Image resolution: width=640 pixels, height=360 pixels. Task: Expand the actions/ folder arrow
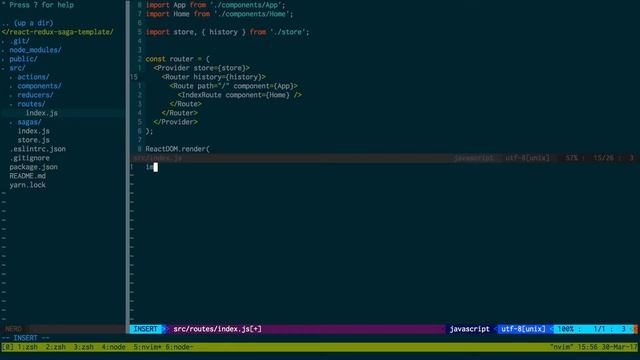point(11,77)
